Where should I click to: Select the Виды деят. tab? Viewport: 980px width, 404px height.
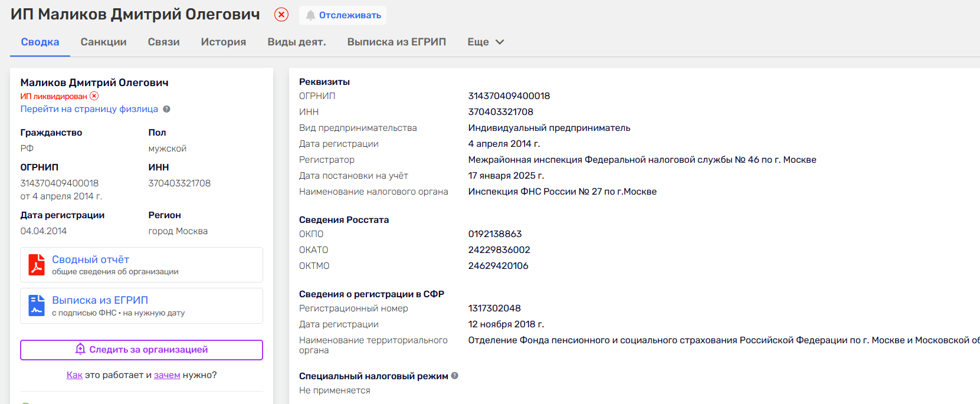[297, 42]
